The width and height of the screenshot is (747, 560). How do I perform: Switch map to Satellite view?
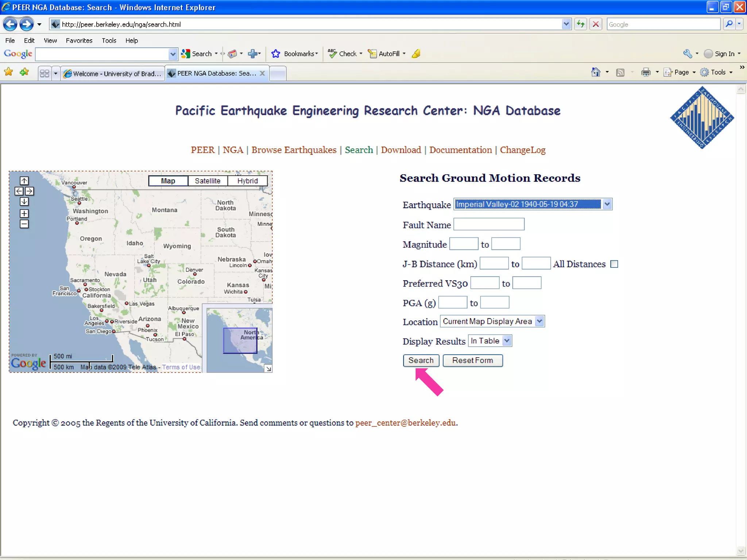point(208,181)
